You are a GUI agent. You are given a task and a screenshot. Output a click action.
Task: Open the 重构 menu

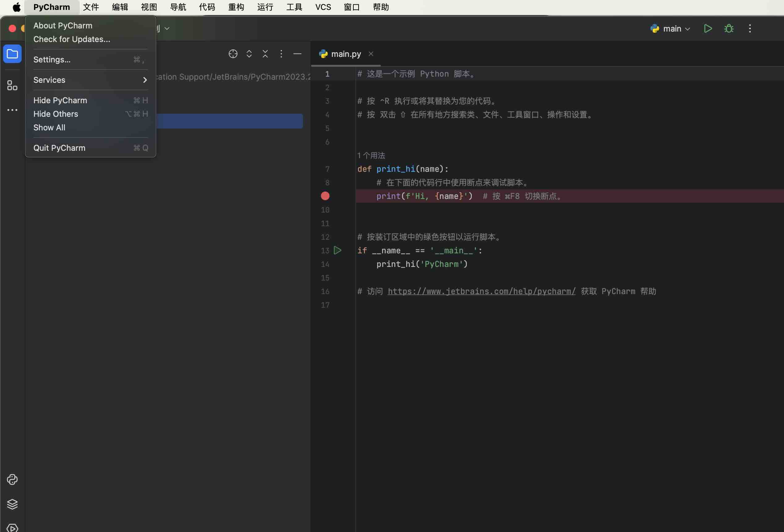[236, 7]
